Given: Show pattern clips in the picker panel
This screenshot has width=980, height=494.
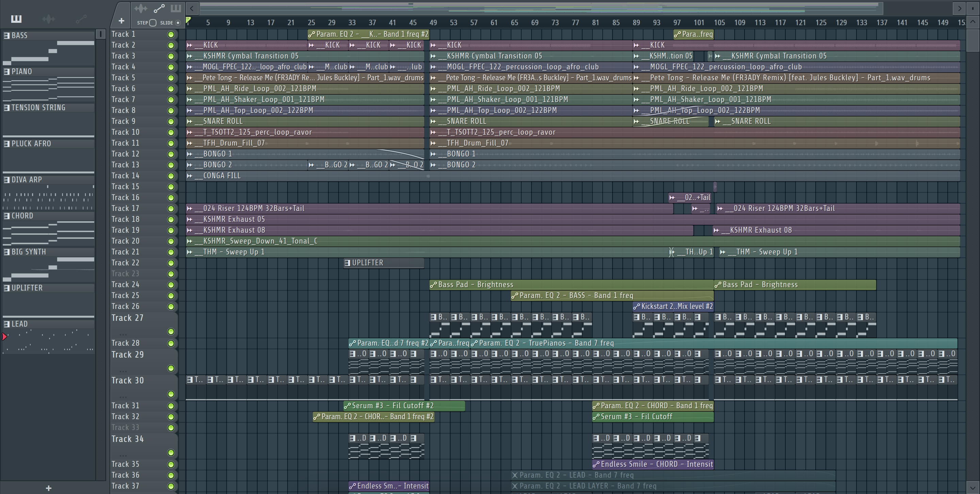Looking at the screenshot, I should point(16,19).
